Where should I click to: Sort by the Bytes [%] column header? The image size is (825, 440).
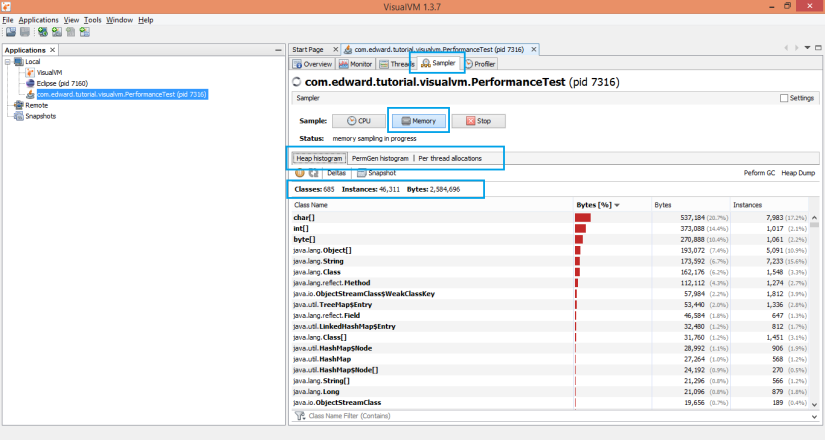[598, 204]
